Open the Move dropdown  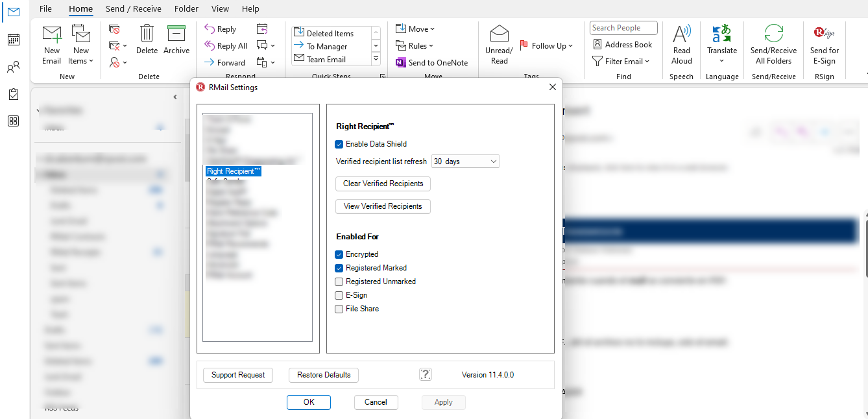415,29
